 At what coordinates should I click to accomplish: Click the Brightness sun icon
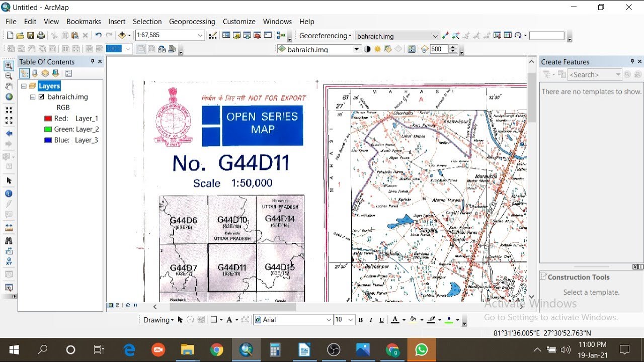point(377,49)
